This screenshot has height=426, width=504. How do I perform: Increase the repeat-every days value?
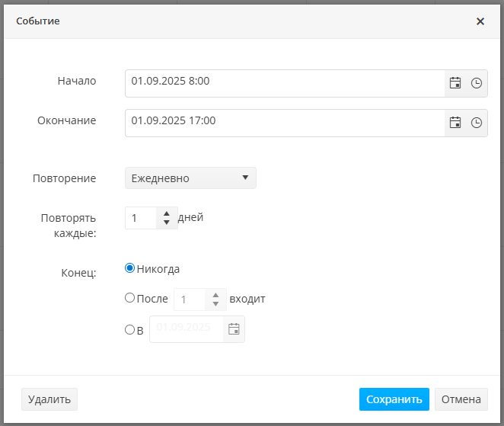[167, 213]
